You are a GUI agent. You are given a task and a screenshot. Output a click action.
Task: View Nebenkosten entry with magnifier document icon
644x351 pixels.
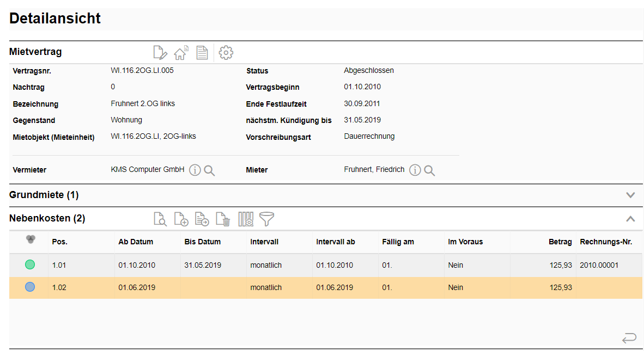(160, 219)
